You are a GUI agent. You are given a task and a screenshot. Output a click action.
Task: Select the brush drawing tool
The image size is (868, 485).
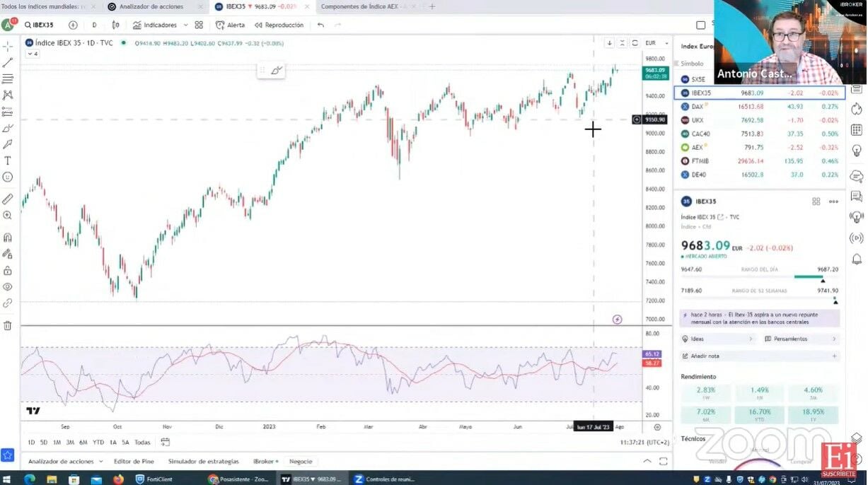[8, 128]
